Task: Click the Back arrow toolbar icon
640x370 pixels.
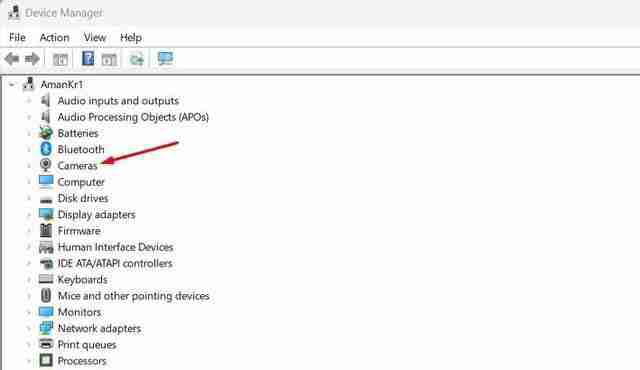Action: pos(12,59)
